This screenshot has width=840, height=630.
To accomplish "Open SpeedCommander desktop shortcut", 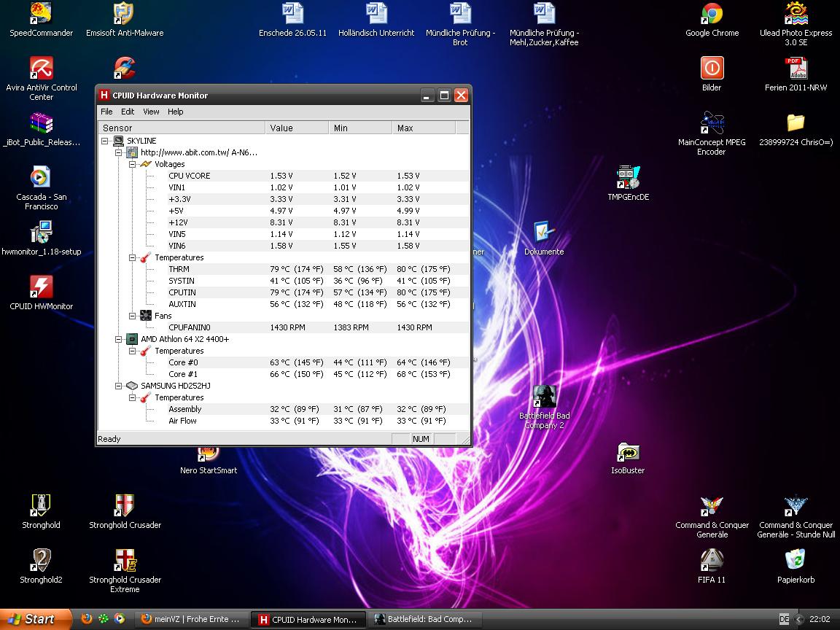I will [41, 14].
